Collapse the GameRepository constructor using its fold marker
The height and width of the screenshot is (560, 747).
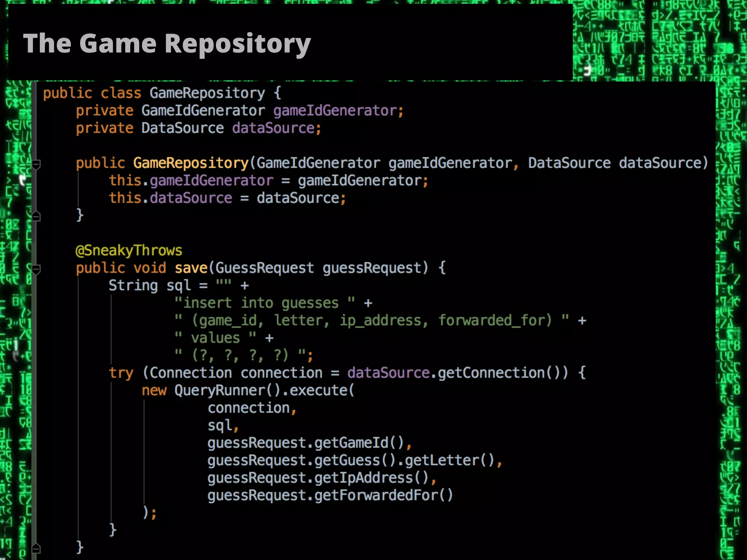click(x=36, y=164)
